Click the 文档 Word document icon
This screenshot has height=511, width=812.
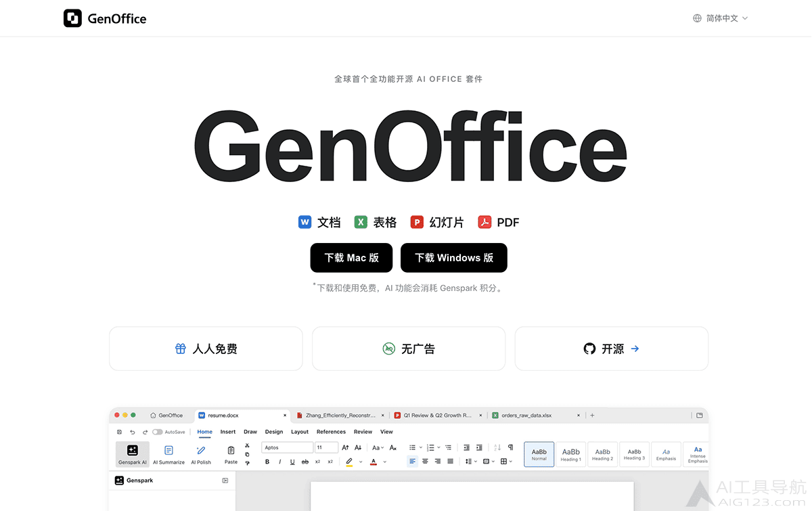pos(304,222)
